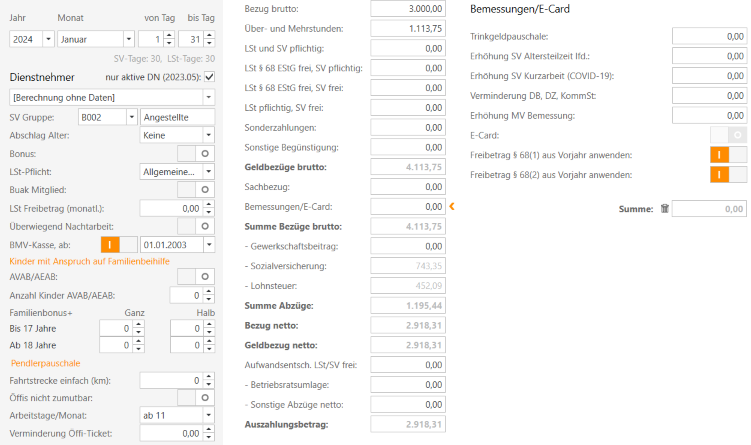Open the Dienstnehmer selection dropdown
751x445 pixels.
[209, 97]
